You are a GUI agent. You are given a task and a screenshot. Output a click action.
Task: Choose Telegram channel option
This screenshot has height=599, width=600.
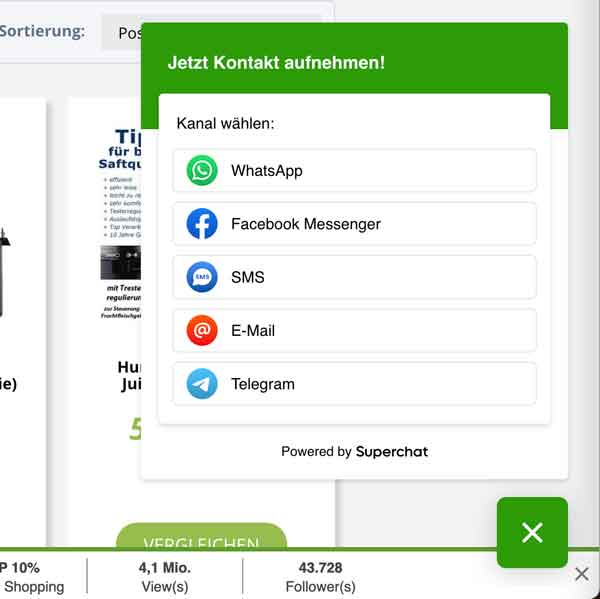coord(354,384)
